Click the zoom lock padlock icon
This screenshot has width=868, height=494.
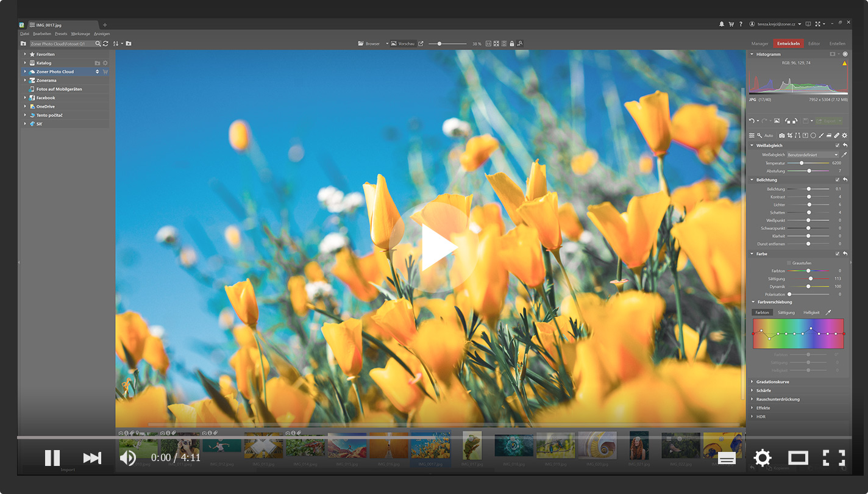[x=511, y=44]
